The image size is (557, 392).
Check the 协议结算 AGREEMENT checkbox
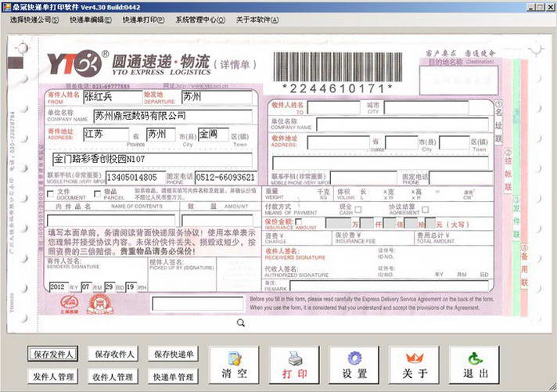426,210
